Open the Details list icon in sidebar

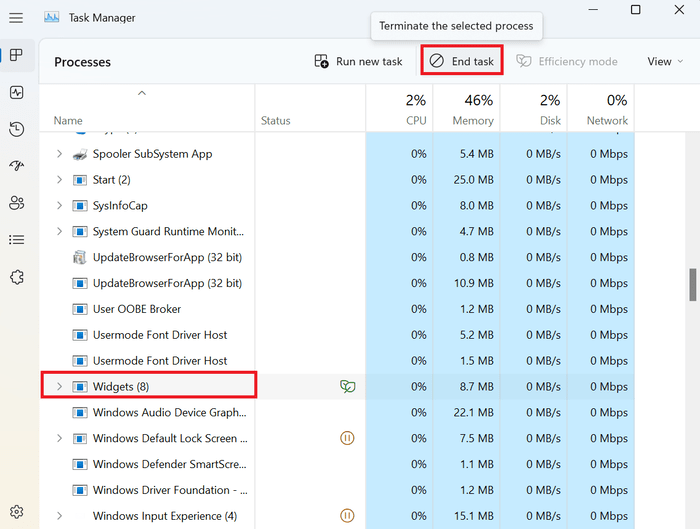[x=17, y=240]
